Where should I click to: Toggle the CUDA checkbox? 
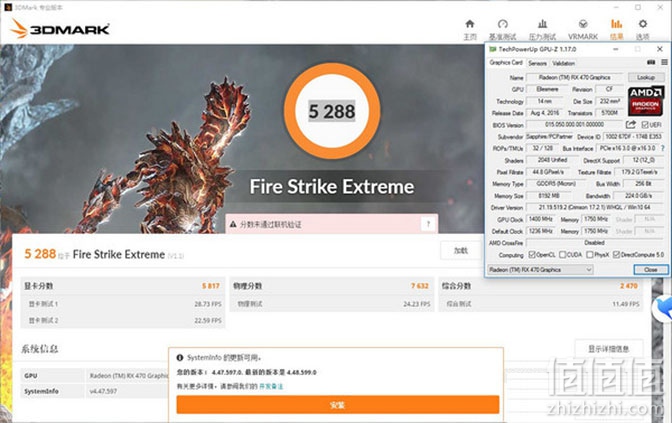click(x=562, y=255)
